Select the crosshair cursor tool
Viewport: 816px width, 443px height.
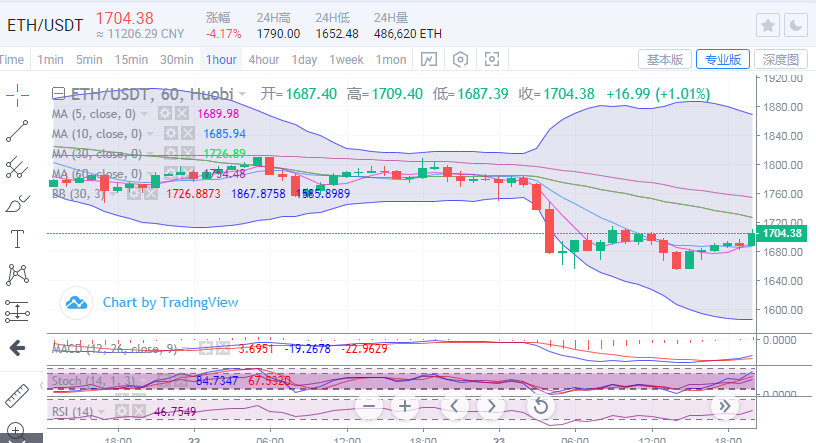point(18,95)
